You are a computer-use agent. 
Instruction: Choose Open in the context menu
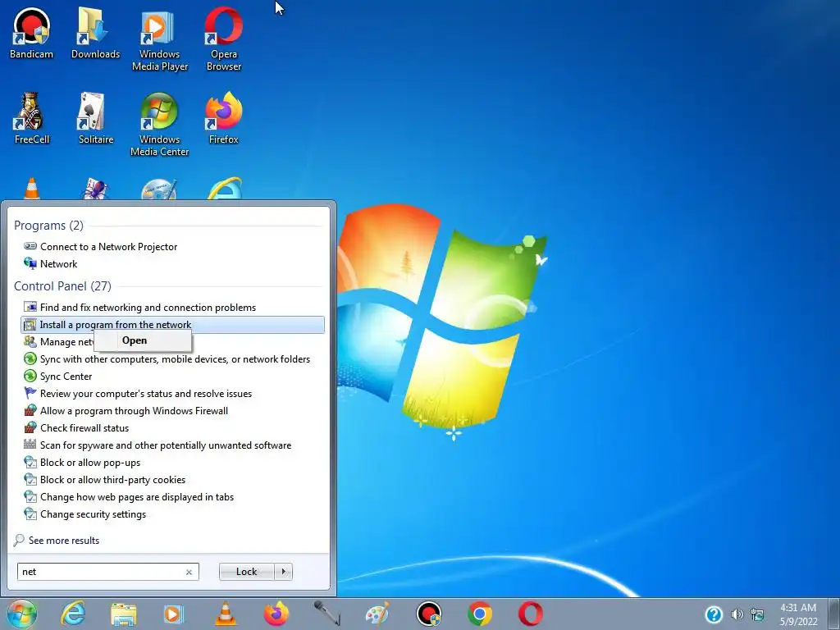[x=142, y=340]
